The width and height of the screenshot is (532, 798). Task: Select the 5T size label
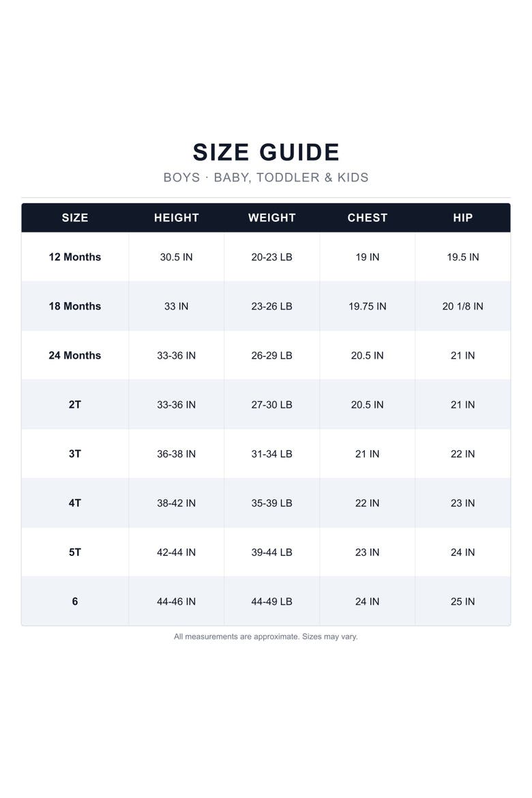75,552
